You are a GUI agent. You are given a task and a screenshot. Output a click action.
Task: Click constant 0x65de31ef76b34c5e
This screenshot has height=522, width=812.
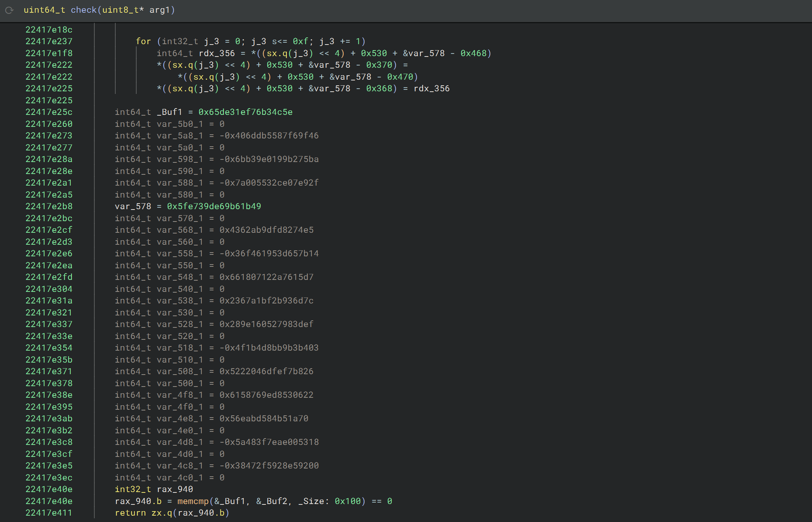coord(245,112)
